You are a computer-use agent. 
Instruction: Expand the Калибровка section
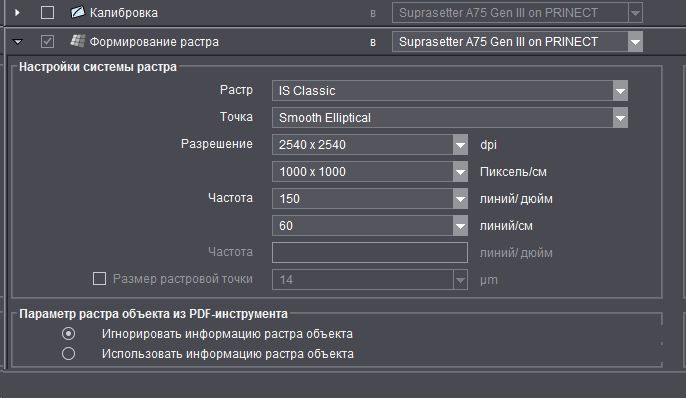17,13
